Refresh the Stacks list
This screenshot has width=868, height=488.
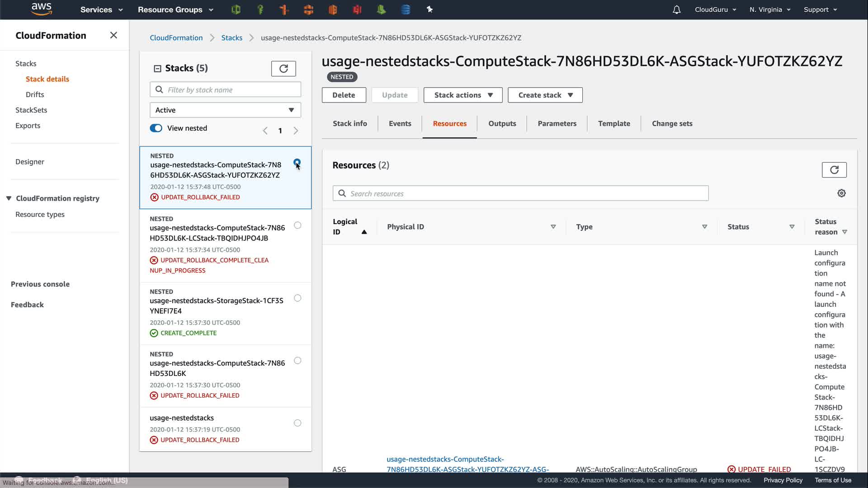[283, 69]
